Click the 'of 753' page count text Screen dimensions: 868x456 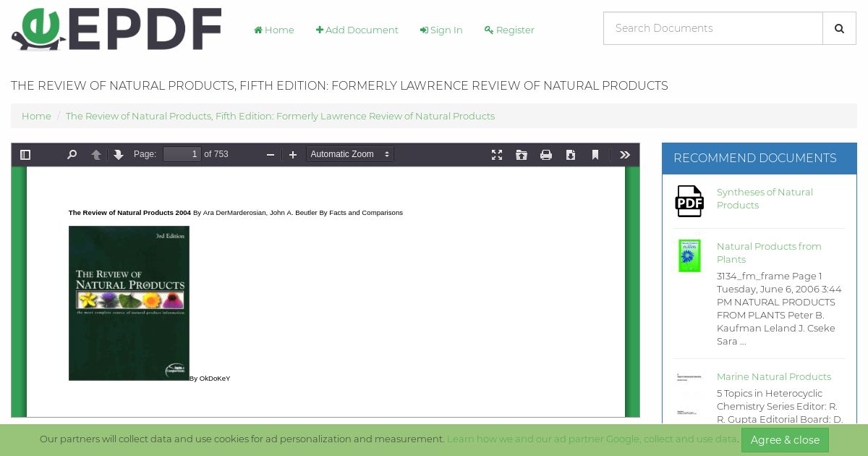(216, 154)
